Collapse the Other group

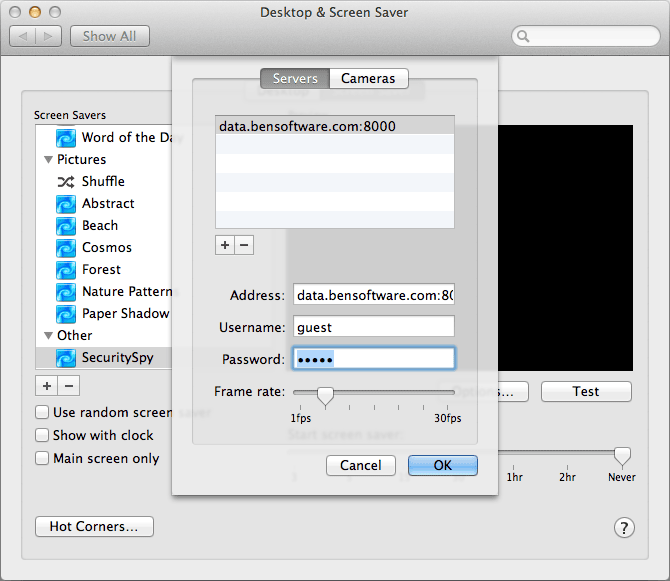point(48,336)
